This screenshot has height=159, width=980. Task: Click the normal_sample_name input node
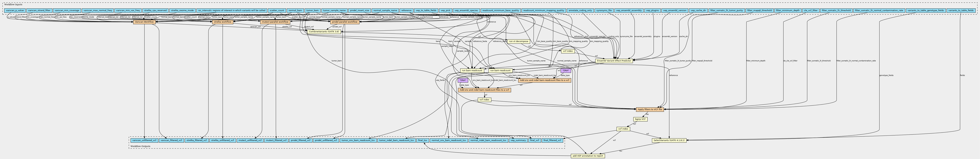pyautogui.click(x=385, y=11)
